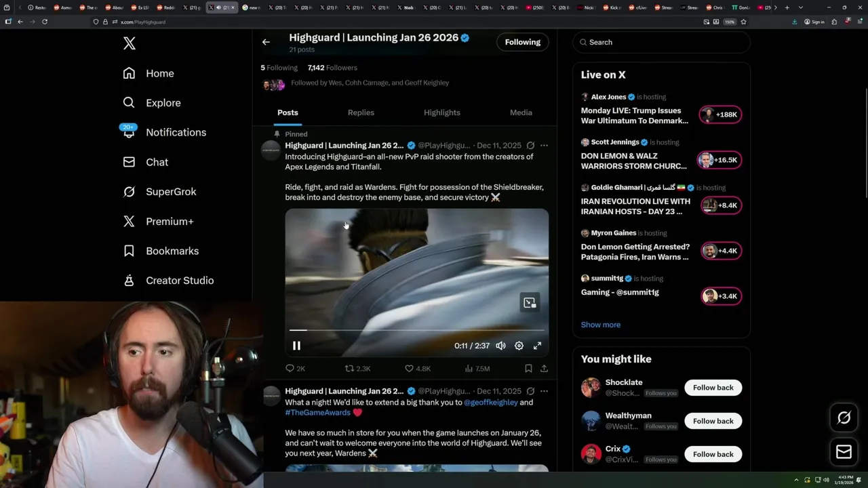
Task: Bookmark this page star icon
Action: click(743, 22)
